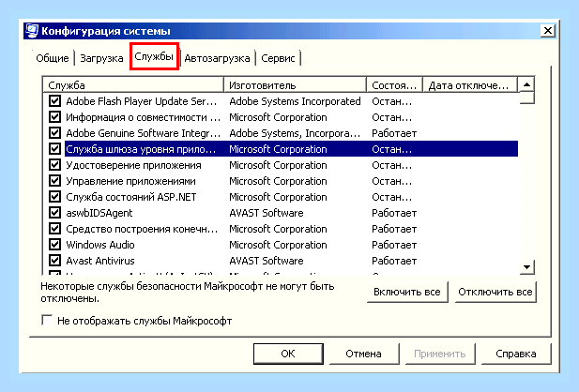Select the Windows Audio service row
The width and height of the screenshot is (579, 392).
click(x=281, y=245)
